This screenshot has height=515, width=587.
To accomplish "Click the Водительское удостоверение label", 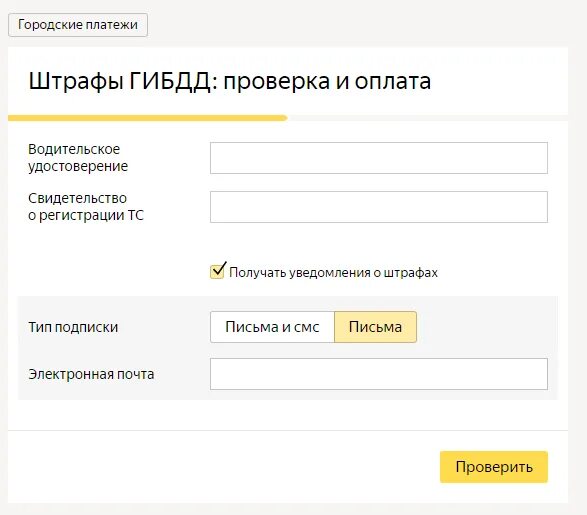I will [78, 158].
